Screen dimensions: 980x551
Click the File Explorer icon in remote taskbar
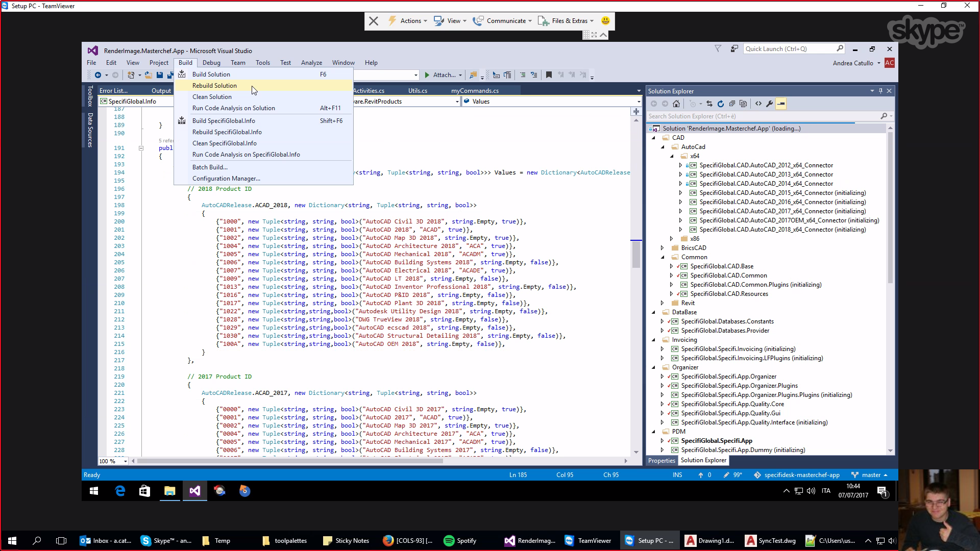pyautogui.click(x=169, y=491)
